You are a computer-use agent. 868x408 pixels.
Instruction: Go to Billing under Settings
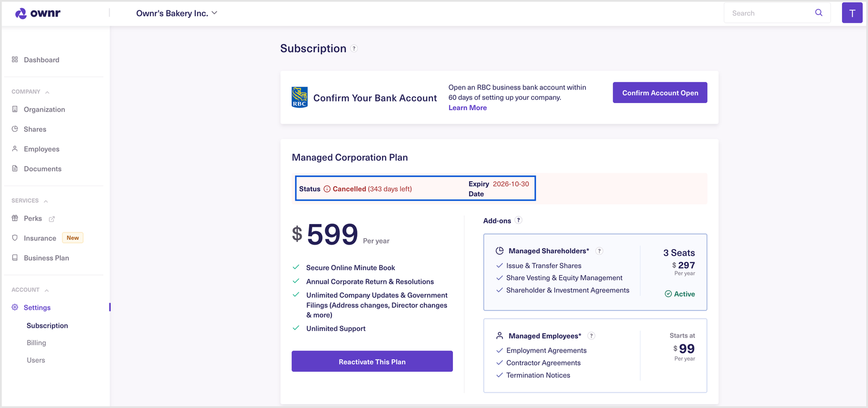(x=36, y=343)
